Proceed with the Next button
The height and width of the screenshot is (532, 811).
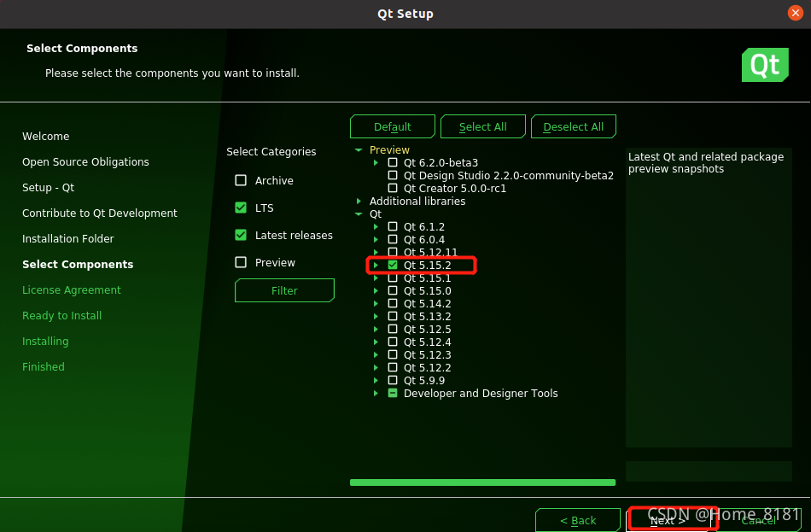[x=668, y=520]
